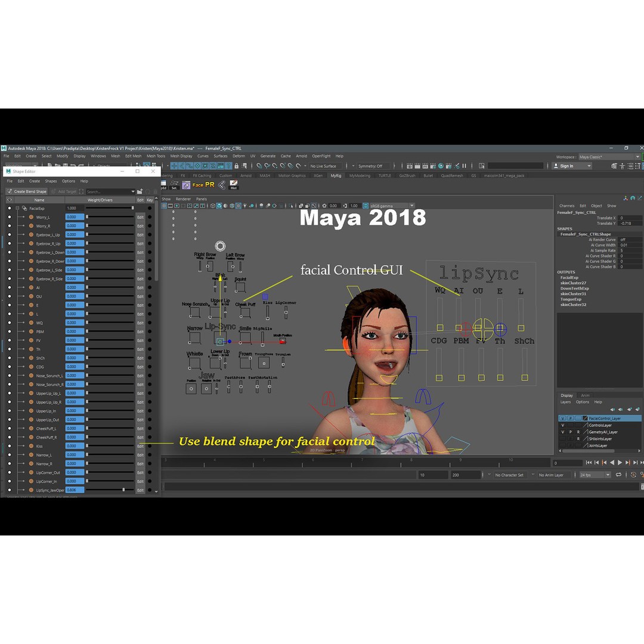The width and height of the screenshot is (644, 644).
Task: Click the FacialExp deformer icon in Shape Editor
Action: [24, 208]
